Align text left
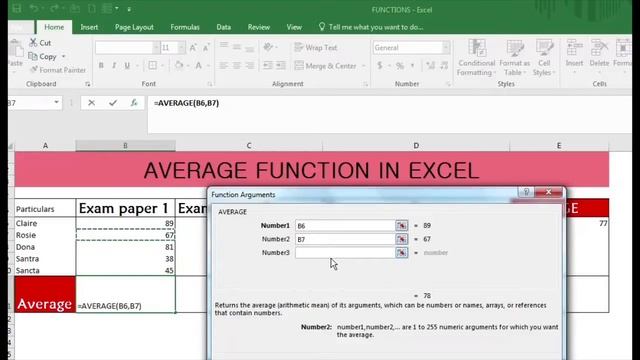 (x=224, y=65)
